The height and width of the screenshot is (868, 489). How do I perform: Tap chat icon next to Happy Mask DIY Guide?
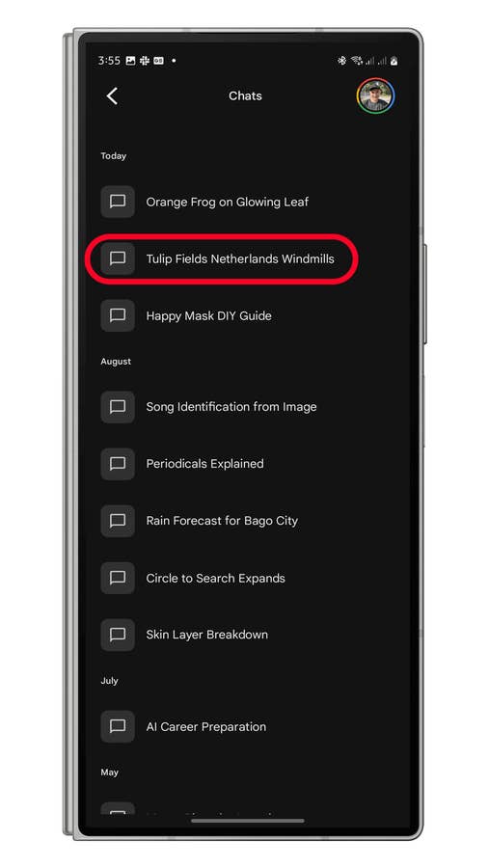point(118,315)
